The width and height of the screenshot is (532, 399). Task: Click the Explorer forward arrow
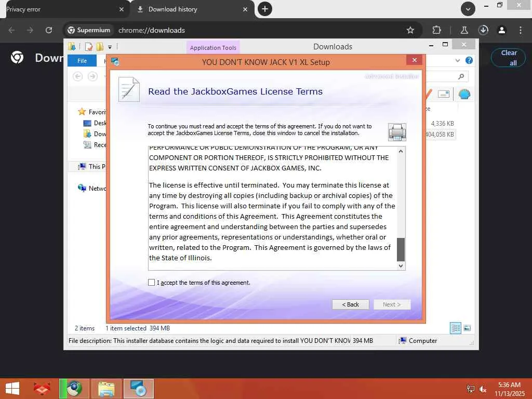pos(92,76)
